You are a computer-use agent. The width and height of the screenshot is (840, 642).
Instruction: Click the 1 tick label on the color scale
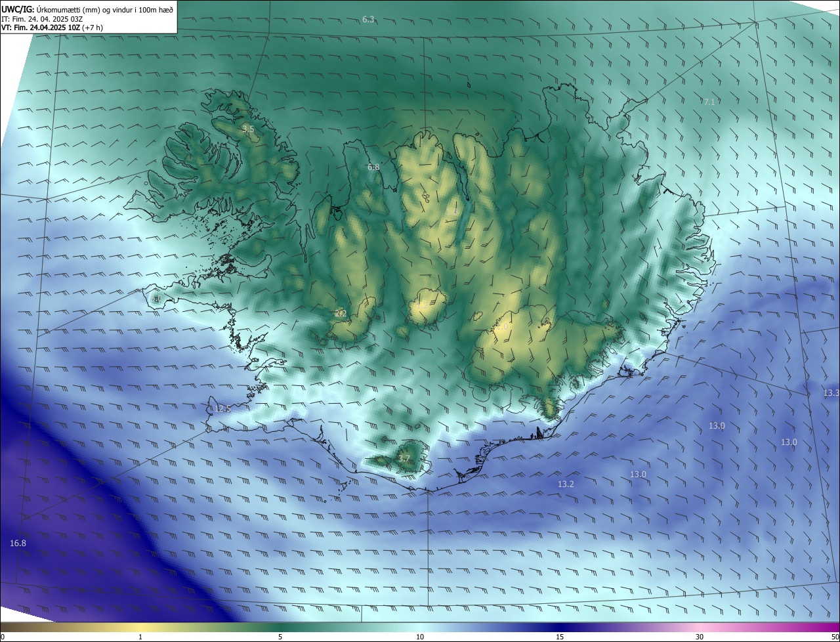140,637
